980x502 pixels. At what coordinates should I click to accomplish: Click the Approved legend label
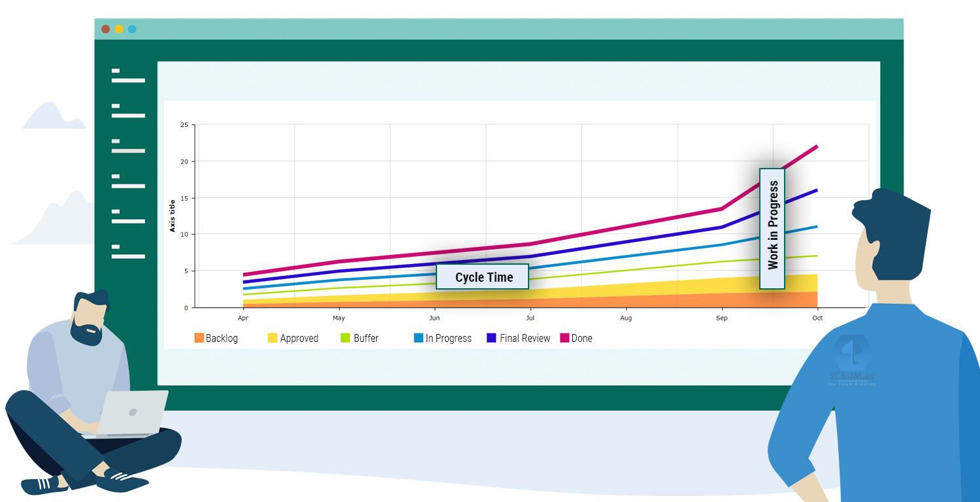click(x=299, y=339)
